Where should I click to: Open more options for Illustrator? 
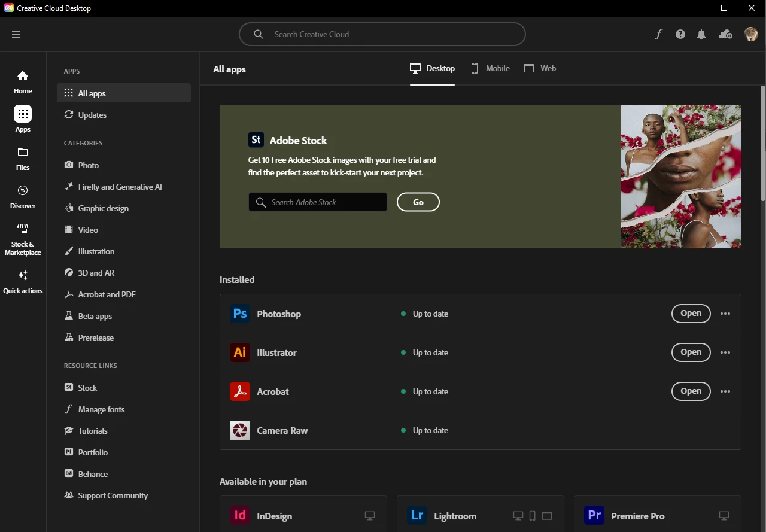click(725, 352)
